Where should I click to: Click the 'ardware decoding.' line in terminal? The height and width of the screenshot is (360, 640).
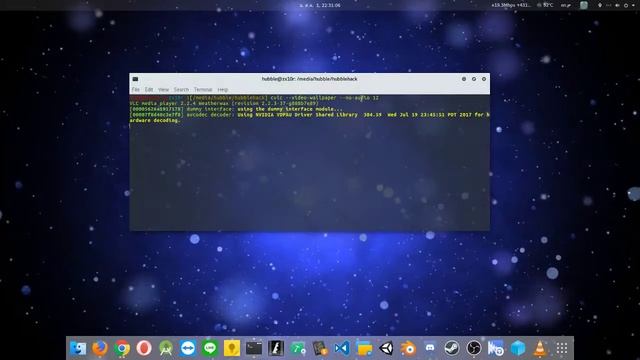click(x=155, y=120)
